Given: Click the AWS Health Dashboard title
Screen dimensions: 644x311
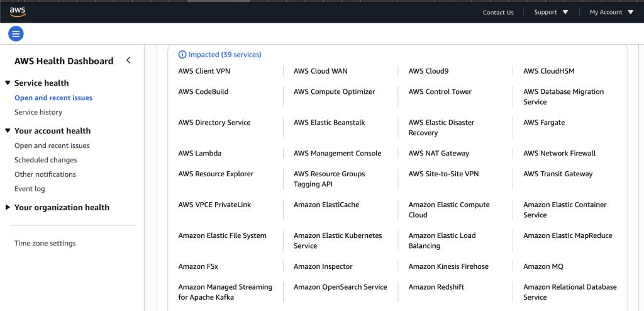Looking at the screenshot, I should (64, 61).
